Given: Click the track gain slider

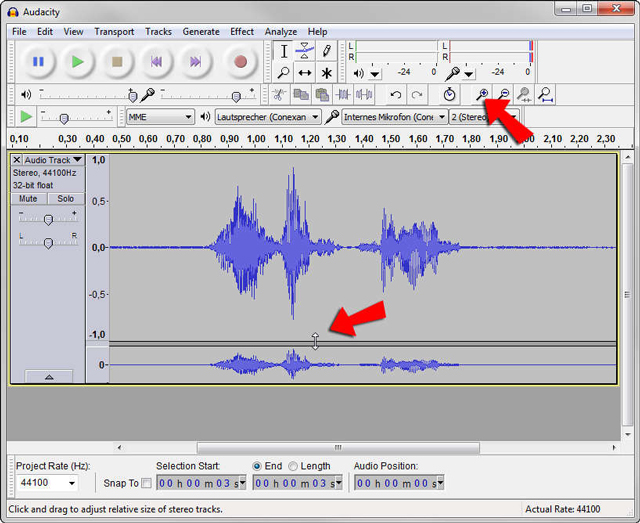Looking at the screenshot, I should [47, 218].
